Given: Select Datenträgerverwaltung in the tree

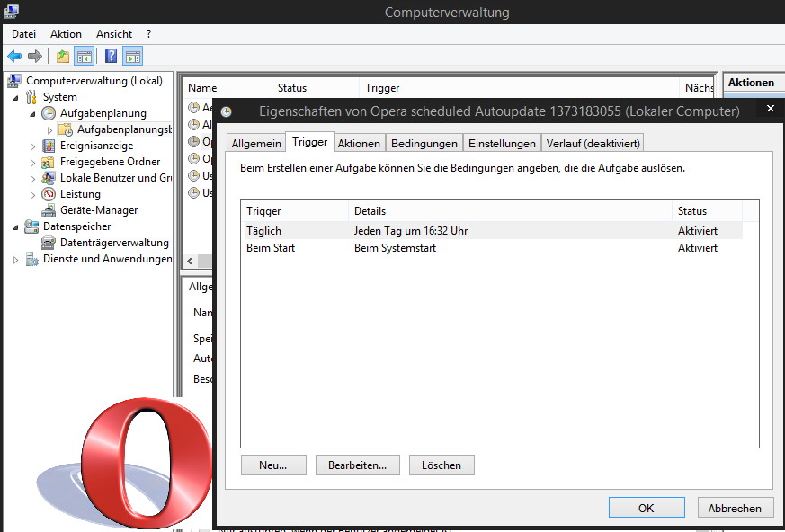Looking at the screenshot, I should [114, 243].
